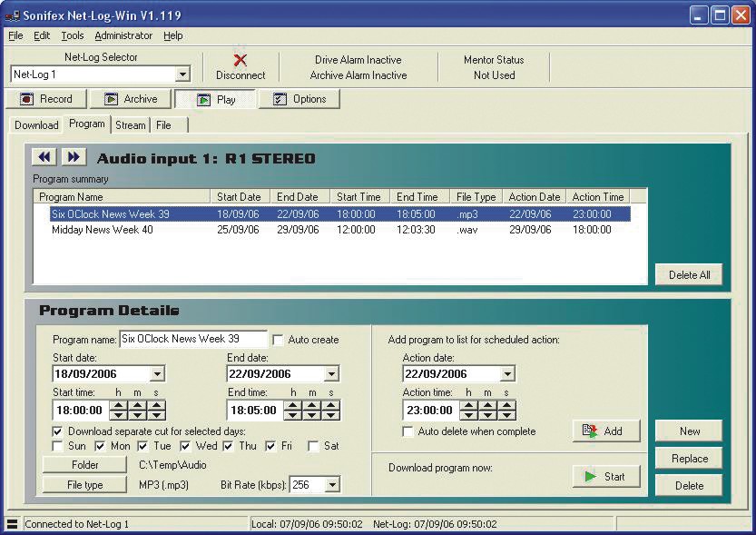
Task: Click the Start time 18:00:00 field
Action: pos(80,411)
